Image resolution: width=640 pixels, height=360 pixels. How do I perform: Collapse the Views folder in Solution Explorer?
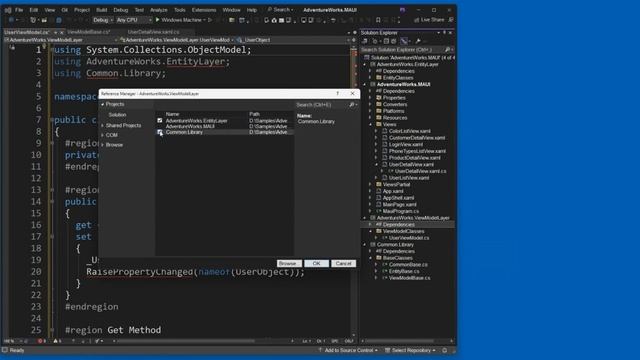coord(371,124)
